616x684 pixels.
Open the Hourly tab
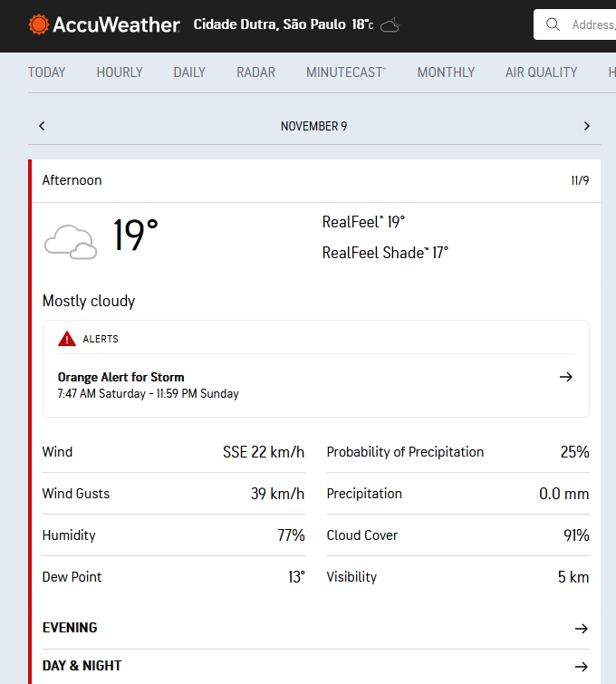[120, 72]
